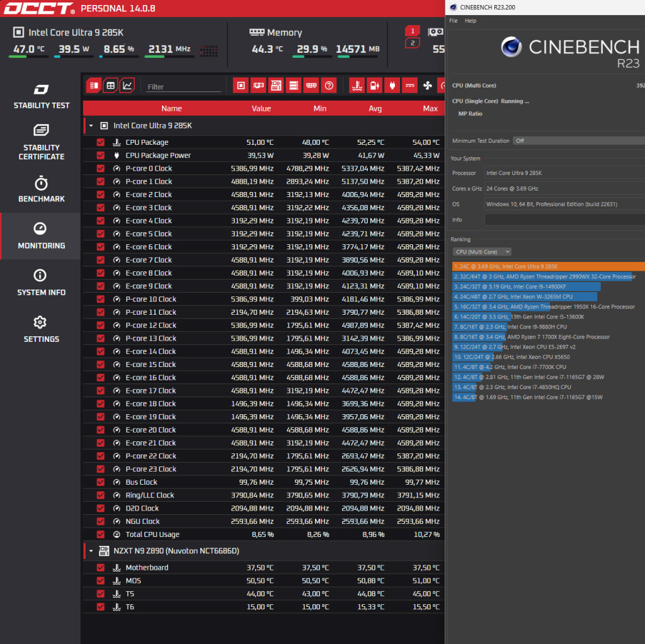Toggle the current sensor type filter

(x=410, y=86)
